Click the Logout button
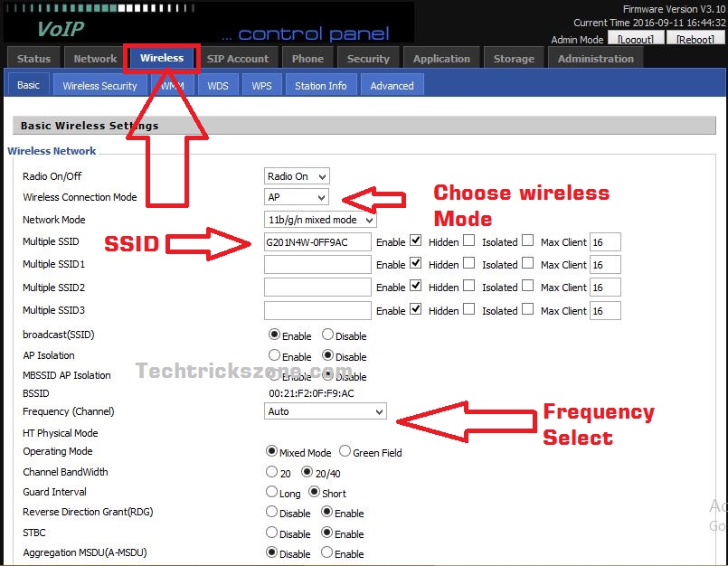Viewport: 728px width, 566px height. pos(635,40)
